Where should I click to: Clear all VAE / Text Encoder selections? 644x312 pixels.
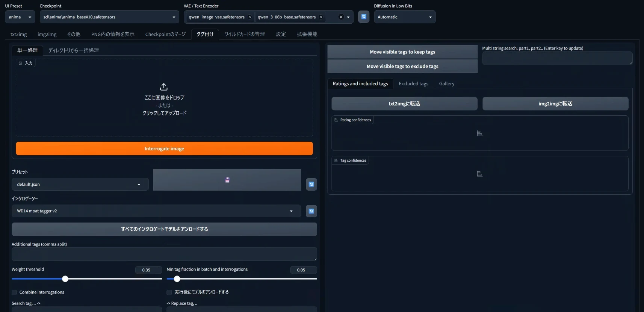[341, 17]
